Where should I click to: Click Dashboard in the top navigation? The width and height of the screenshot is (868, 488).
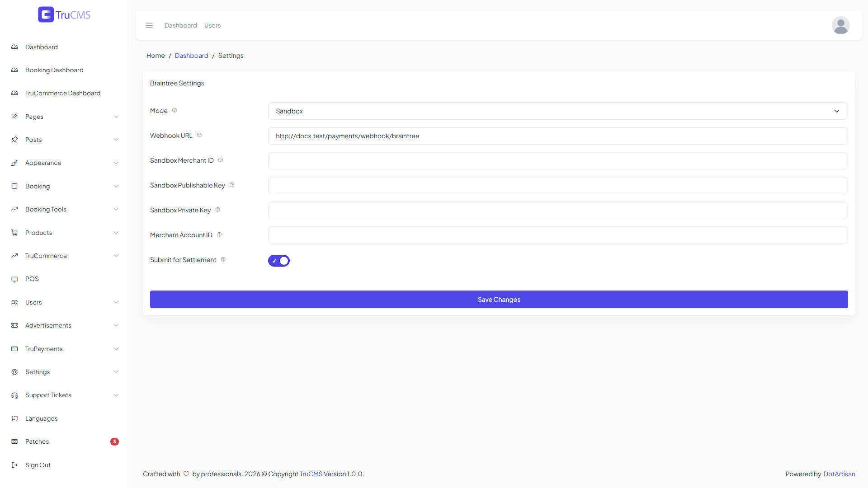[x=181, y=25]
